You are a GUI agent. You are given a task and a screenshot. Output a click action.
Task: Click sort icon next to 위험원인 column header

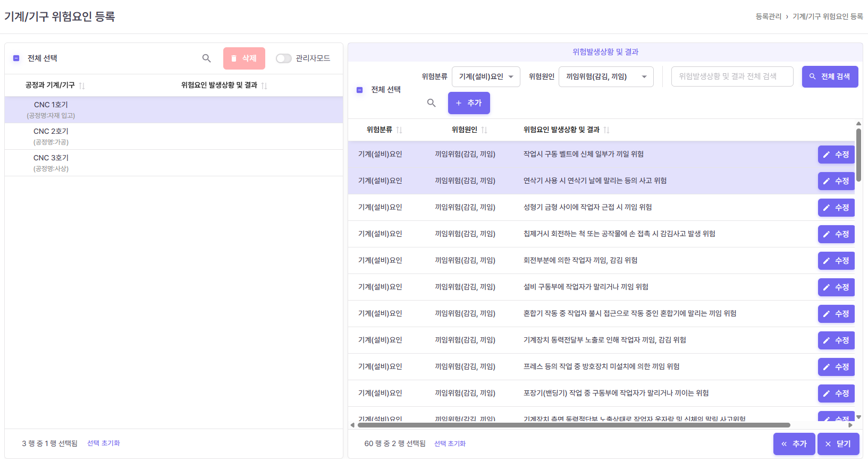pyautogui.click(x=484, y=130)
